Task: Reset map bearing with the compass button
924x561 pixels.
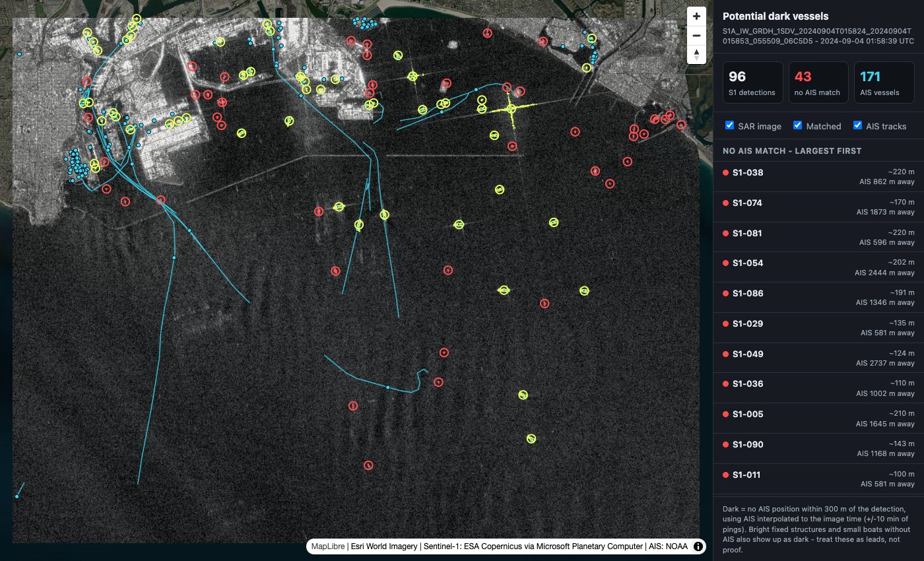Action: [696, 55]
